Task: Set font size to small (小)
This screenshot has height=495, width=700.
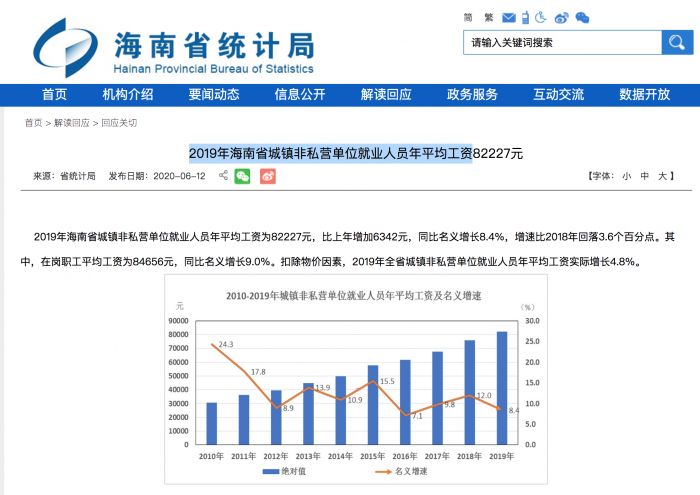Action: [626, 176]
